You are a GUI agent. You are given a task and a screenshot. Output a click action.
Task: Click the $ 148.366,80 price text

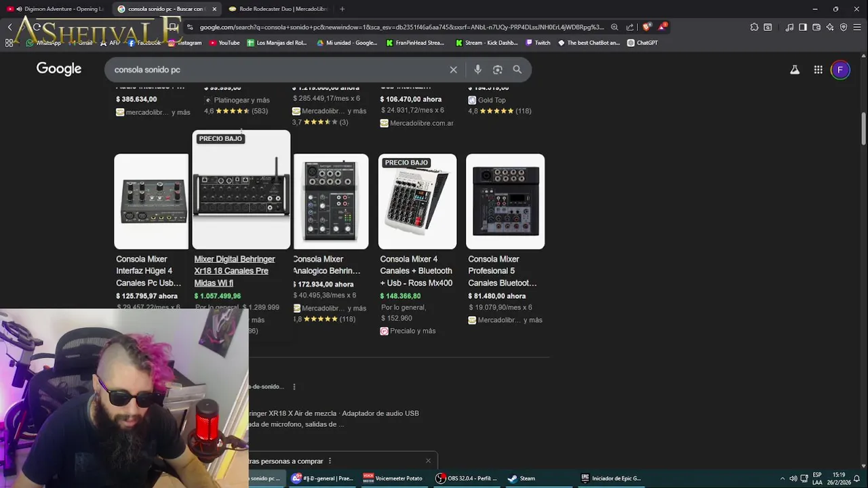400,296
